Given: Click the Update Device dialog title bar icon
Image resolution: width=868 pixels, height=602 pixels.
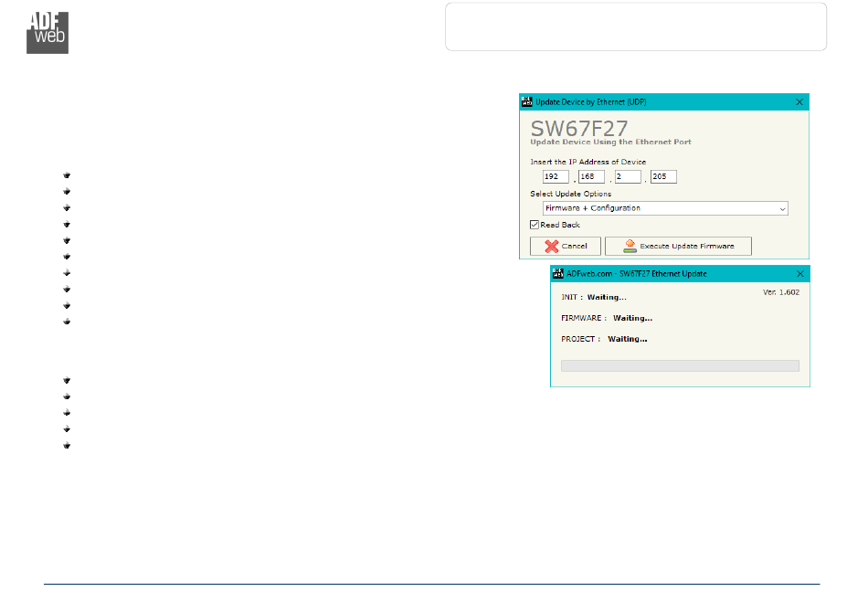Looking at the screenshot, I should point(527,101).
